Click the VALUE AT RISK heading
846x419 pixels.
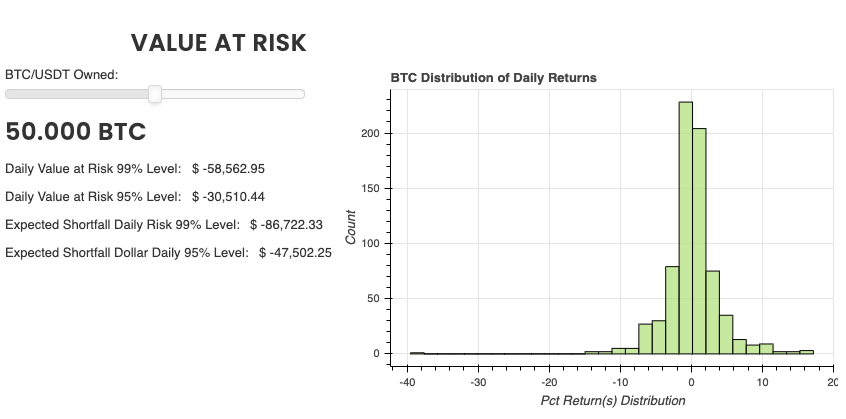pos(219,43)
